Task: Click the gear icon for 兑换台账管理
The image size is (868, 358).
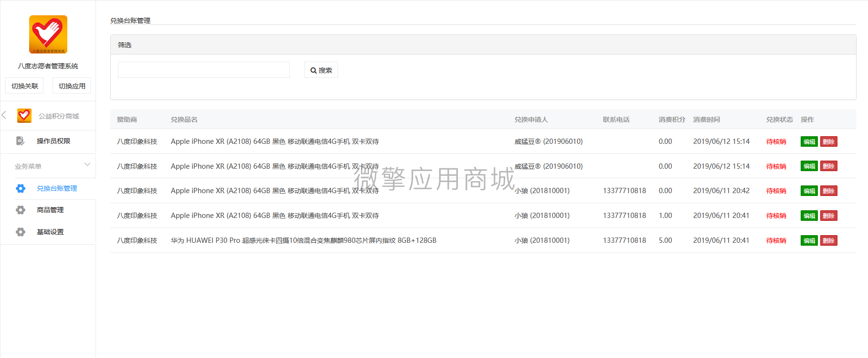Action: click(21, 188)
